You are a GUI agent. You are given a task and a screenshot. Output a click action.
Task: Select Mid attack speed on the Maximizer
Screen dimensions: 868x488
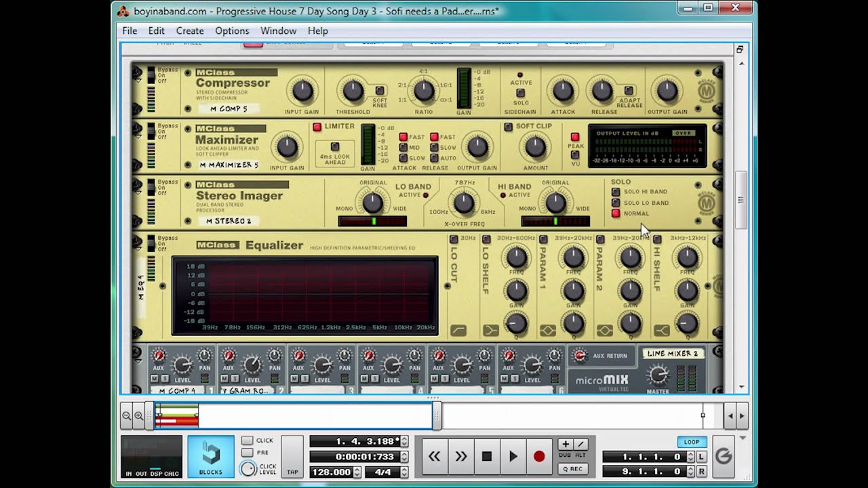(403, 148)
